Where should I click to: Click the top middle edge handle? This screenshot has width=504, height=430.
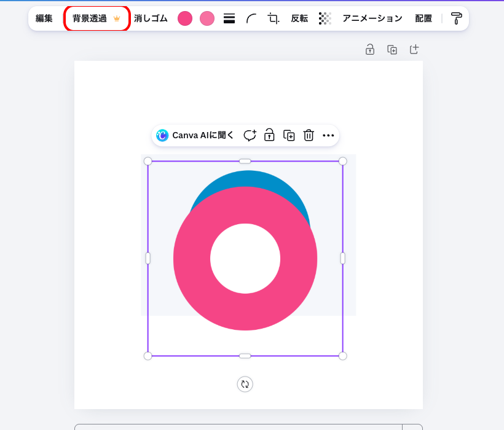pos(245,161)
